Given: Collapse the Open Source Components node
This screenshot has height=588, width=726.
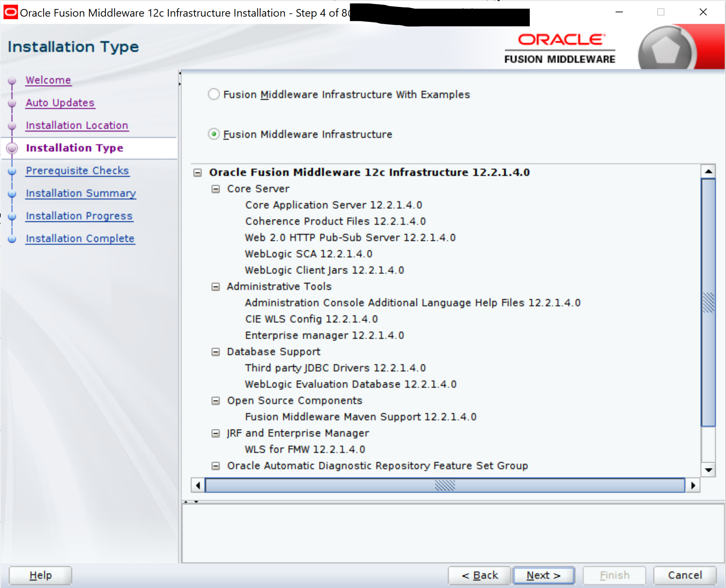Looking at the screenshot, I should tap(216, 401).
